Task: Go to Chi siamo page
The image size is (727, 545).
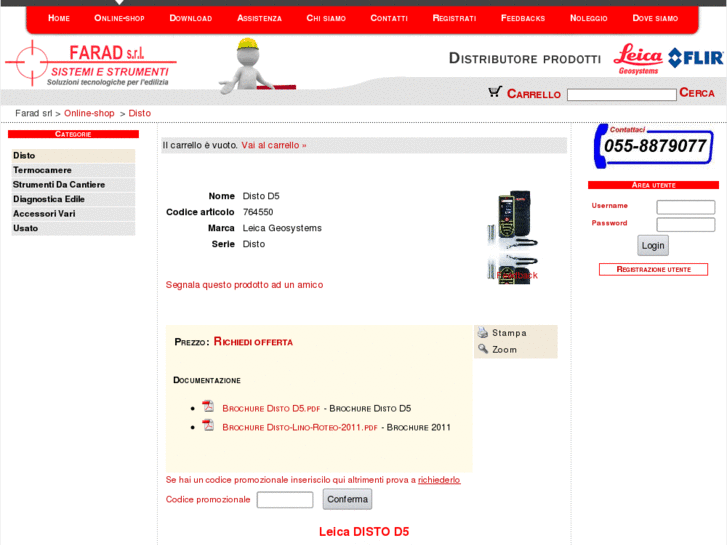Action: pyautogui.click(x=326, y=18)
